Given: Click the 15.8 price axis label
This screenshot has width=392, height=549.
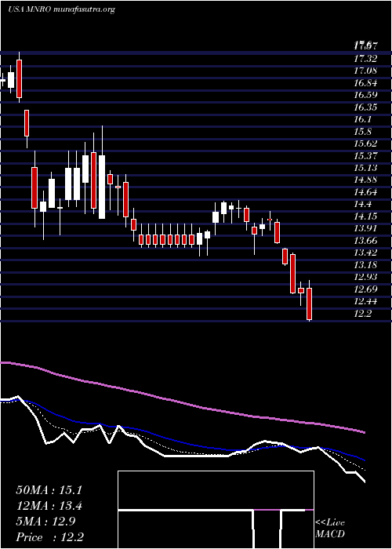Looking at the screenshot, I should click(362, 132).
